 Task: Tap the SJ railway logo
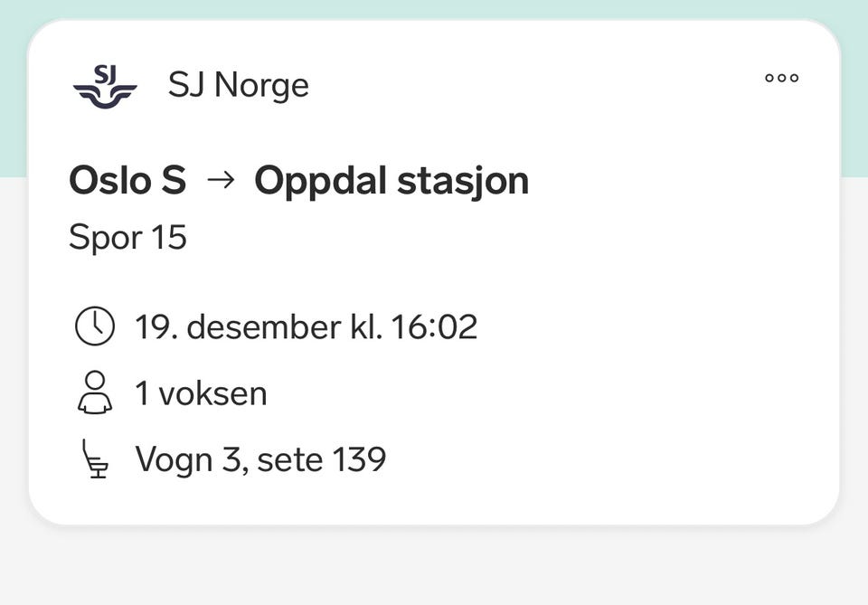point(105,86)
